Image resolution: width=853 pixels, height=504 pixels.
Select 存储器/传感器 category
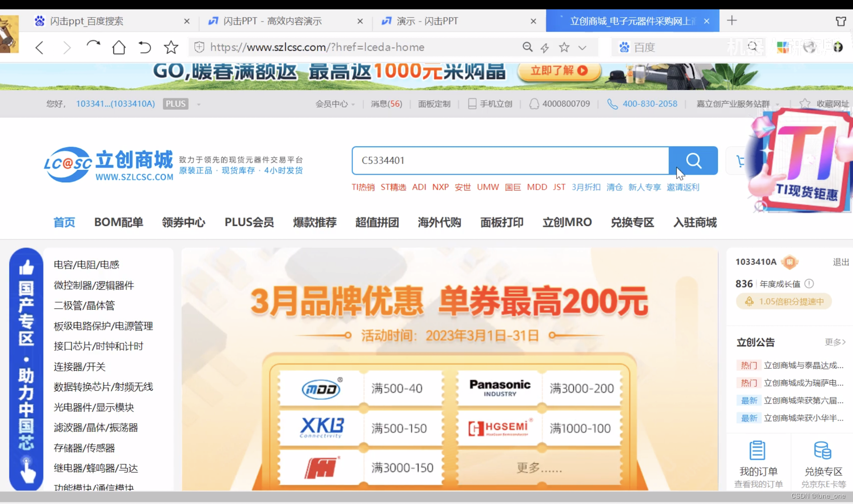point(84,448)
